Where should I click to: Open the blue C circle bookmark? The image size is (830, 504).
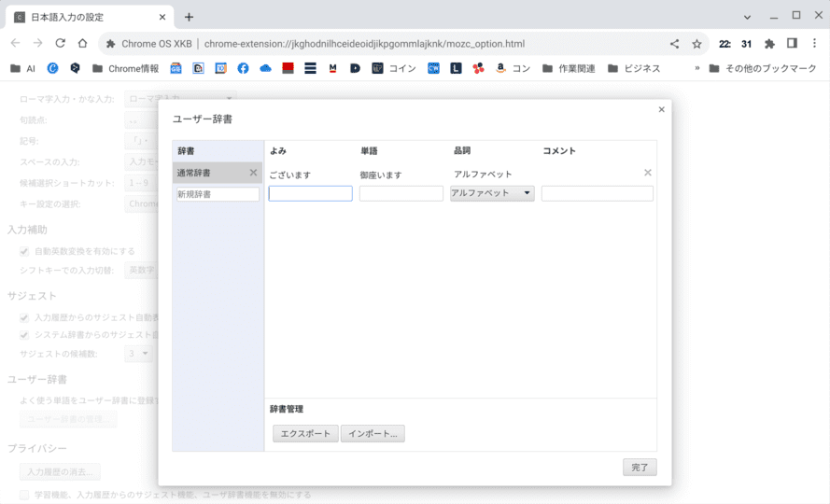click(52, 68)
